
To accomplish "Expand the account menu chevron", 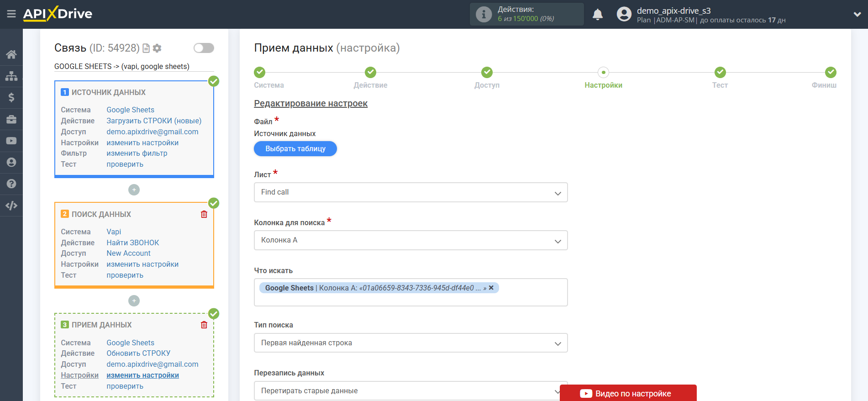I will [x=857, y=15].
